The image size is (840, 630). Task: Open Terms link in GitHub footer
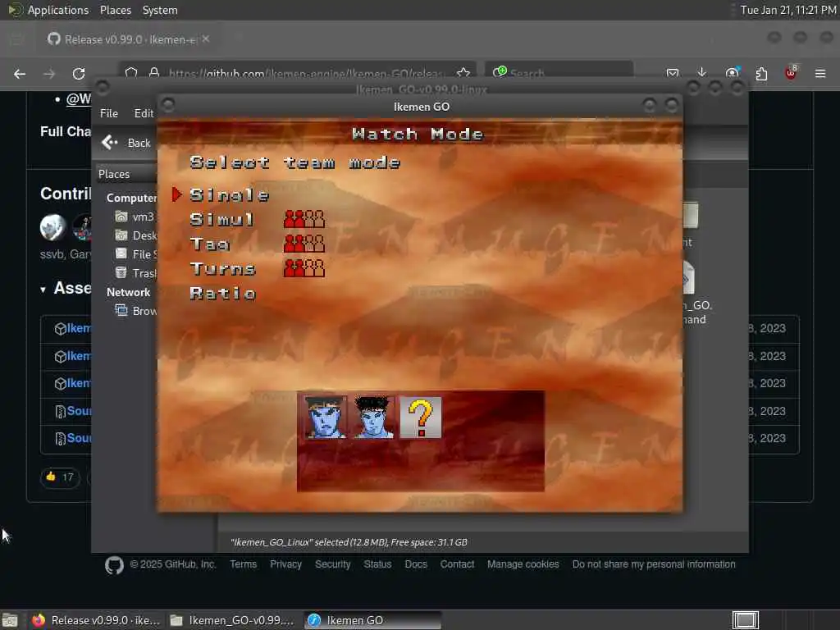tap(243, 564)
